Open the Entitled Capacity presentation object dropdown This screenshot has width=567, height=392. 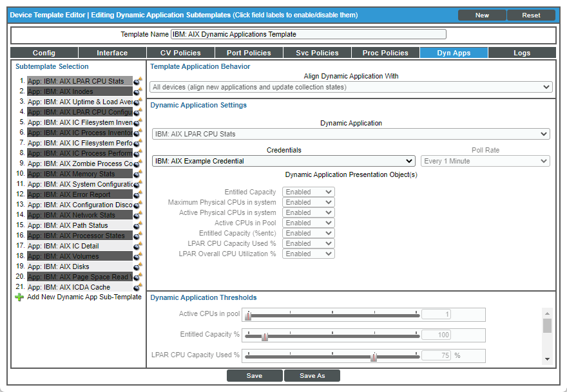click(x=309, y=192)
